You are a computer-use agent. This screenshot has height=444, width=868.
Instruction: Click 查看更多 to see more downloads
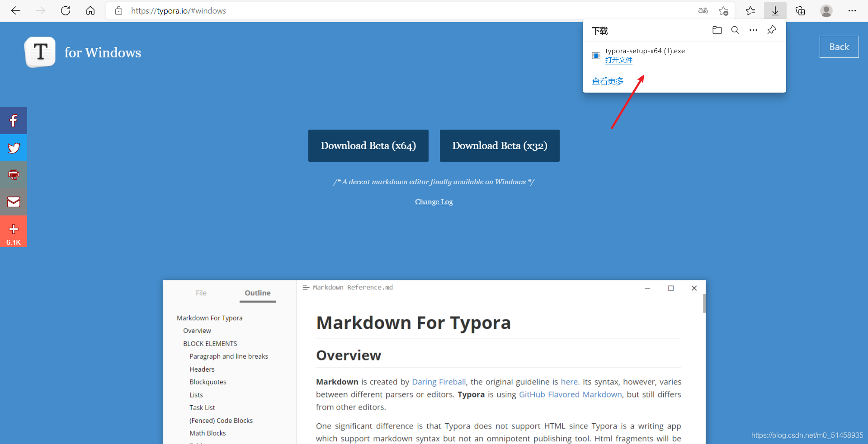point(608,81)
